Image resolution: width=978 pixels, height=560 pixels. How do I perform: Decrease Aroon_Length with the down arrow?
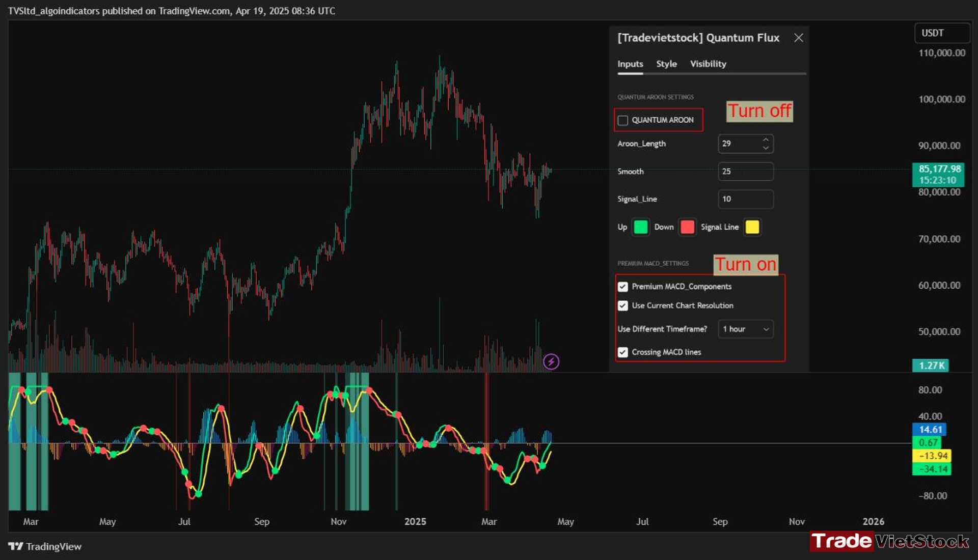tap(766, 148)
